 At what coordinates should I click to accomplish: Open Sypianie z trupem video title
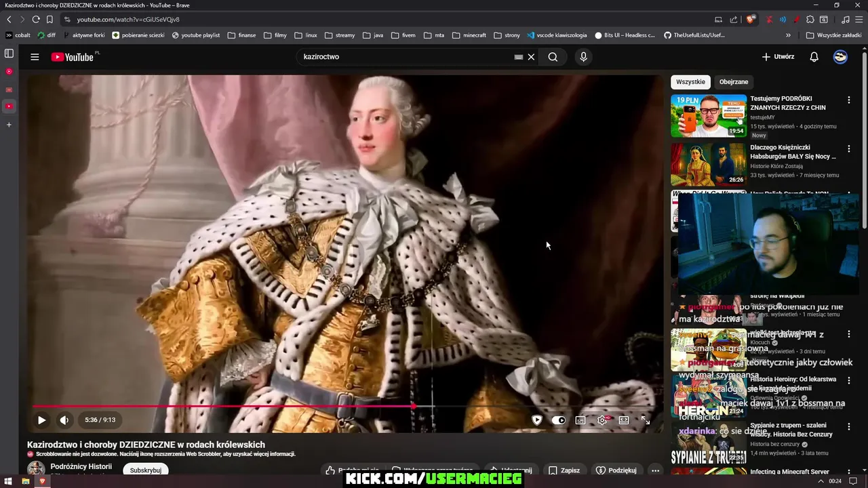[791, 430]
